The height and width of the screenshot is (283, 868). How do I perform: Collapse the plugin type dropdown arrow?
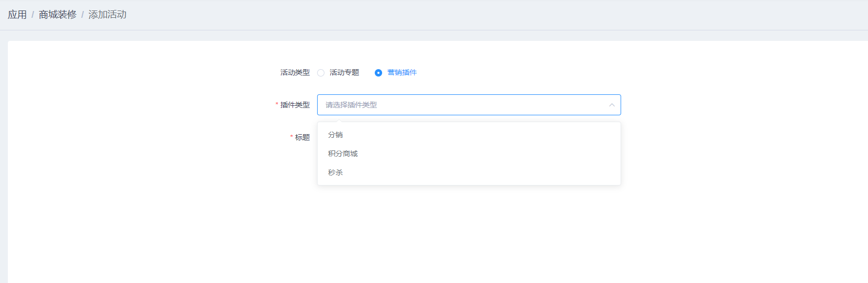pos(611,105)
